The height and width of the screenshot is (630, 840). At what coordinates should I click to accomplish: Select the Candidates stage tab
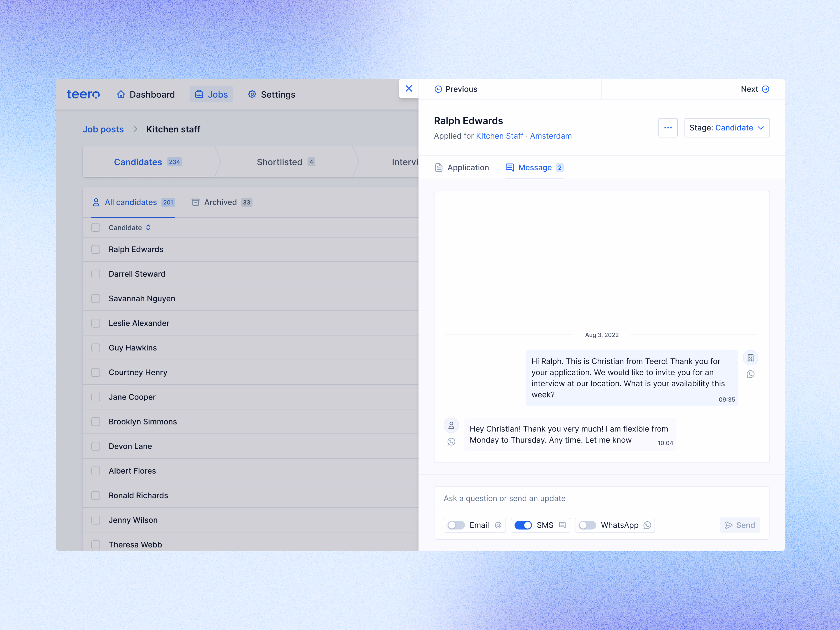pos(148,162)
